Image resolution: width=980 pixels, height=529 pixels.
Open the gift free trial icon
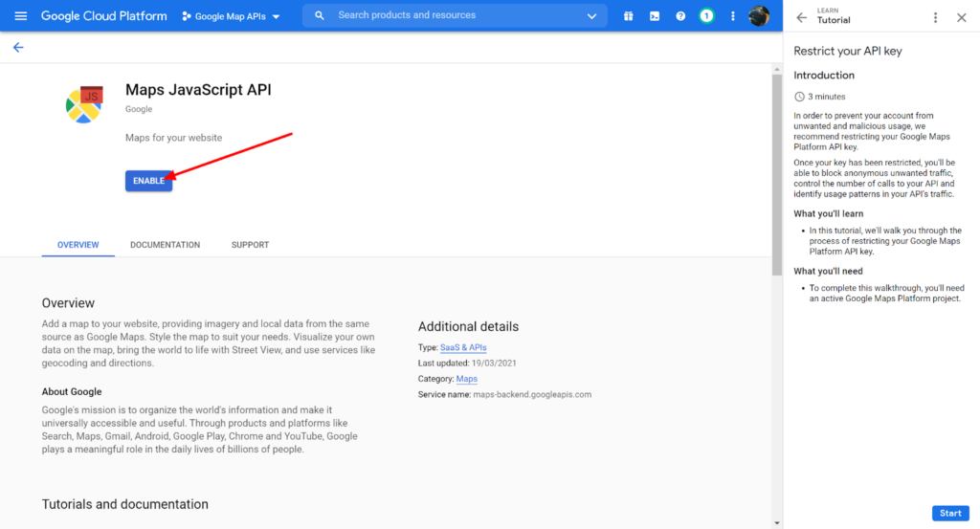(628, 16)
